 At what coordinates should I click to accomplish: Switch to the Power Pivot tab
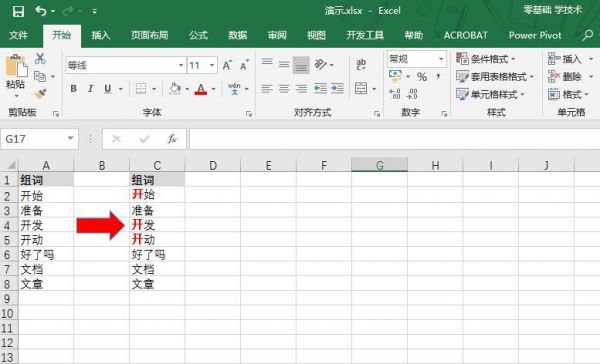(x=535, y=36)
